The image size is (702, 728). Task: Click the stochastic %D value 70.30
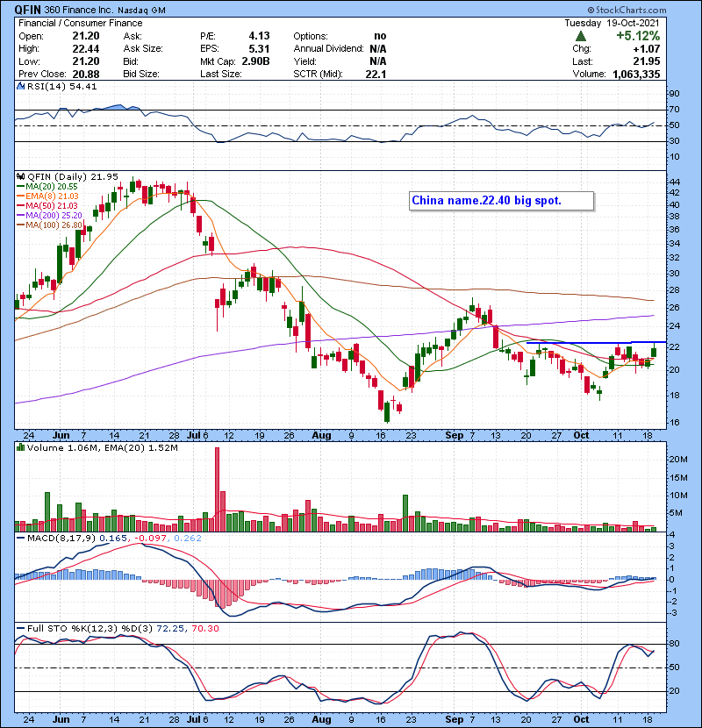tap(204, 628)
